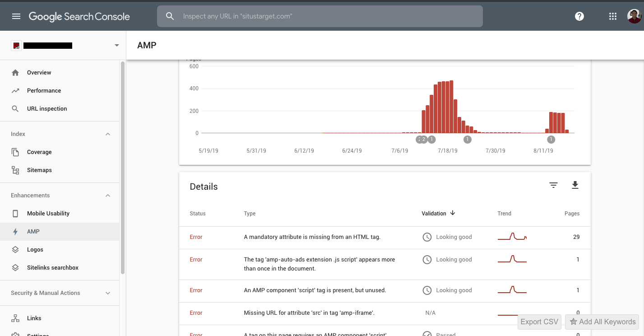The image size is (644, 336).
Task: Click the Performance trend icon
Action: [x=15, y=91]
